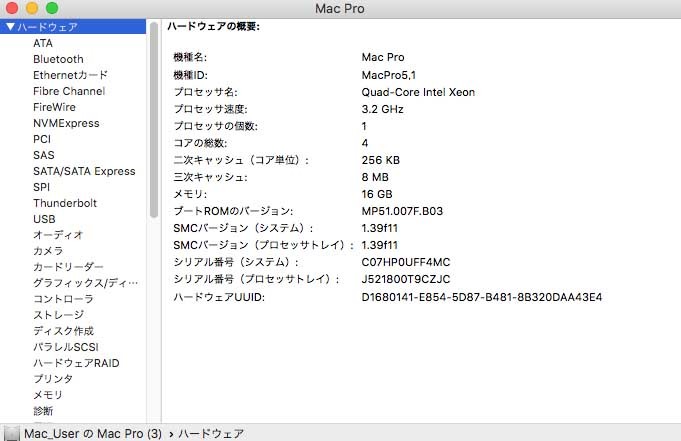Viewport: 681px width, 441px height.
Task: Open the ハードウェアRAID entry
Action: (76, 363)
